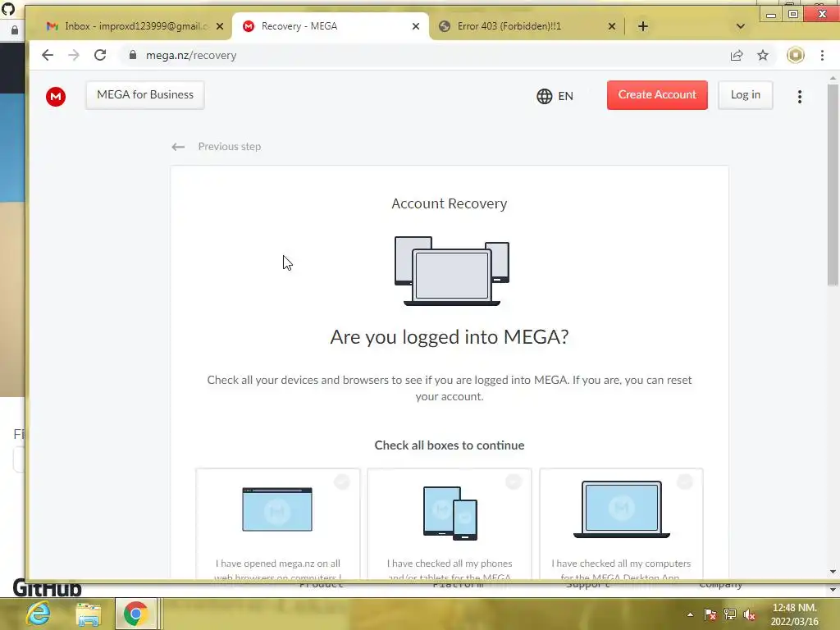
Task: Open the tab search dropdown arrow
Action: 741,26
